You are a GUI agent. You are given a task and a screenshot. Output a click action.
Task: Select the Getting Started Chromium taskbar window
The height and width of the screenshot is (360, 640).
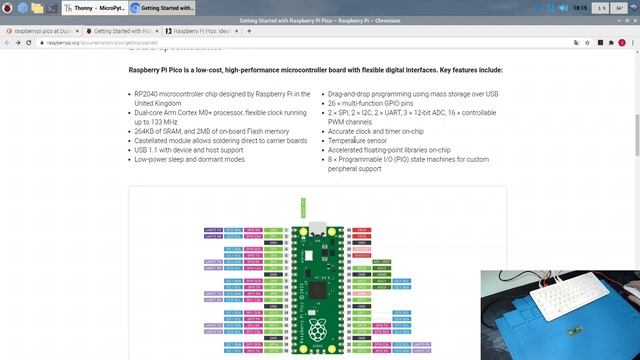pos(162,8)
